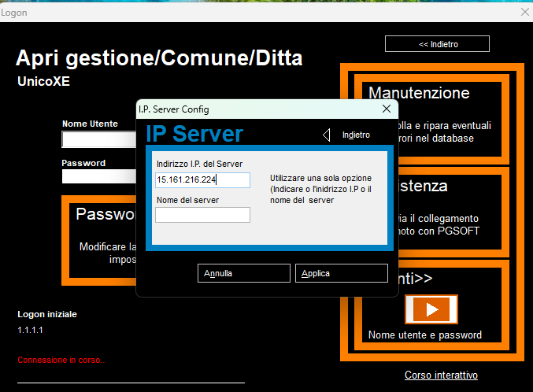The height and width of the screenshot is (392, 533).
Task: Click the << Indietro button at top
Action: pos(437,44)
